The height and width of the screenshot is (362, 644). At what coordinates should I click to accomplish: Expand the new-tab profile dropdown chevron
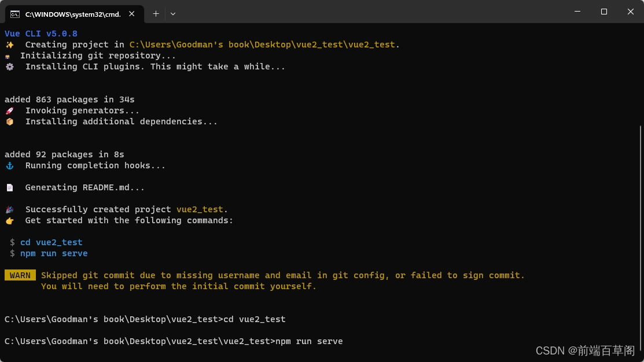point(173,14)
